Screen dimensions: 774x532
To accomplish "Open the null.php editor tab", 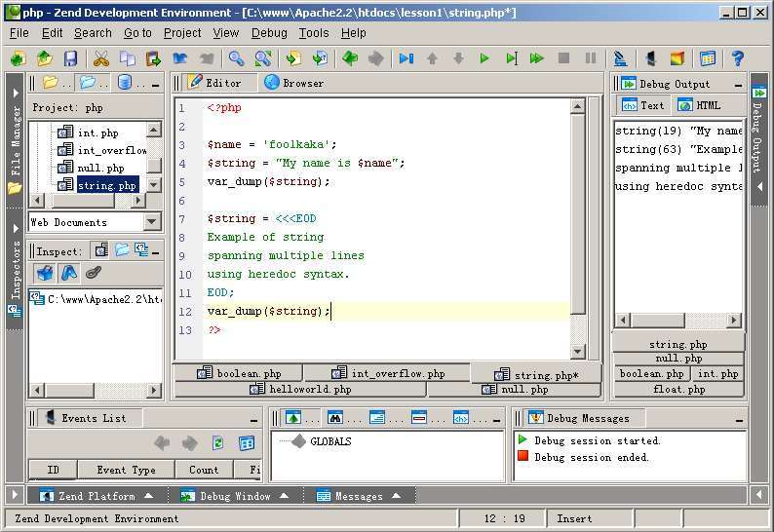I will pyautogui.click(x=515, y=390).
